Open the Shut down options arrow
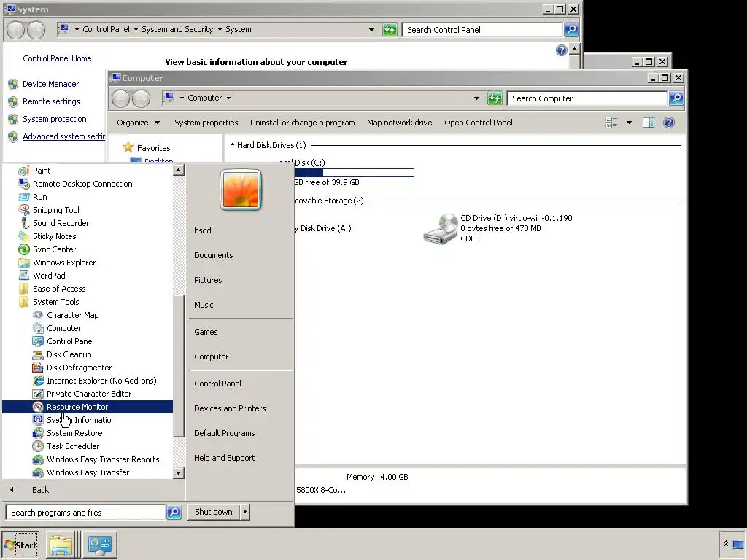The image size is (747, 560). tap(245, 512)
